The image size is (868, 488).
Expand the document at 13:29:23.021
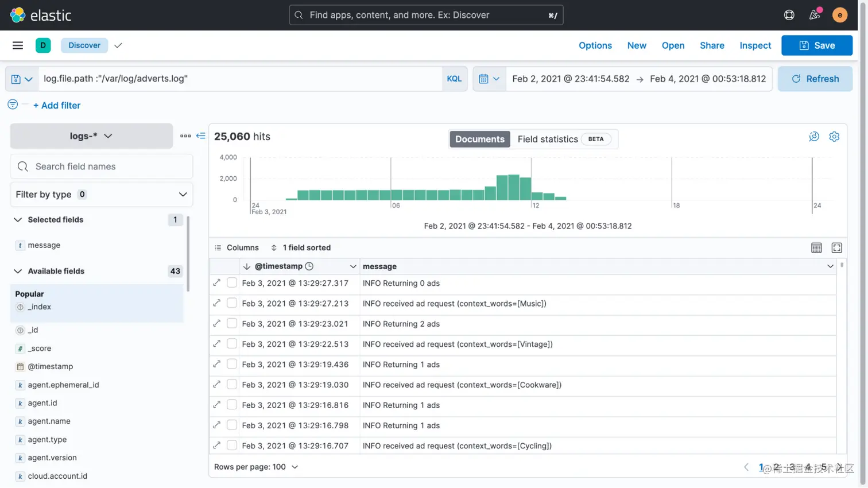point(216,324)
